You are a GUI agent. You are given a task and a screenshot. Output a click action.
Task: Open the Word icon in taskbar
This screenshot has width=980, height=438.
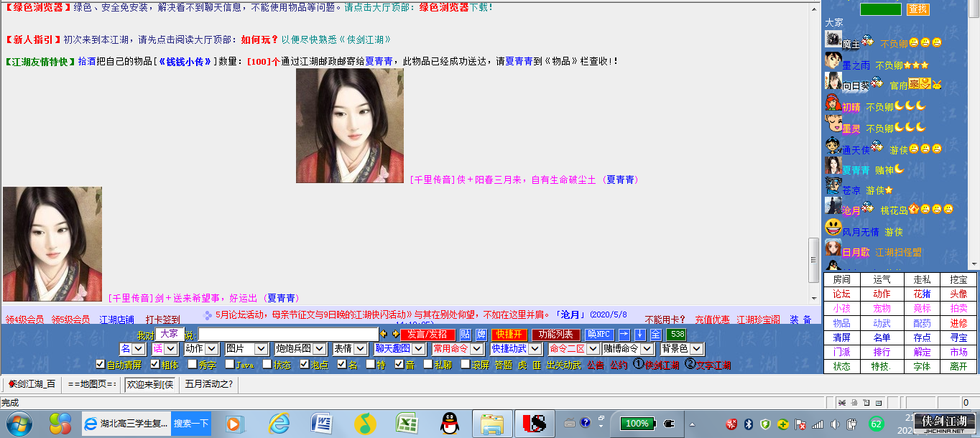click(320, 424)
